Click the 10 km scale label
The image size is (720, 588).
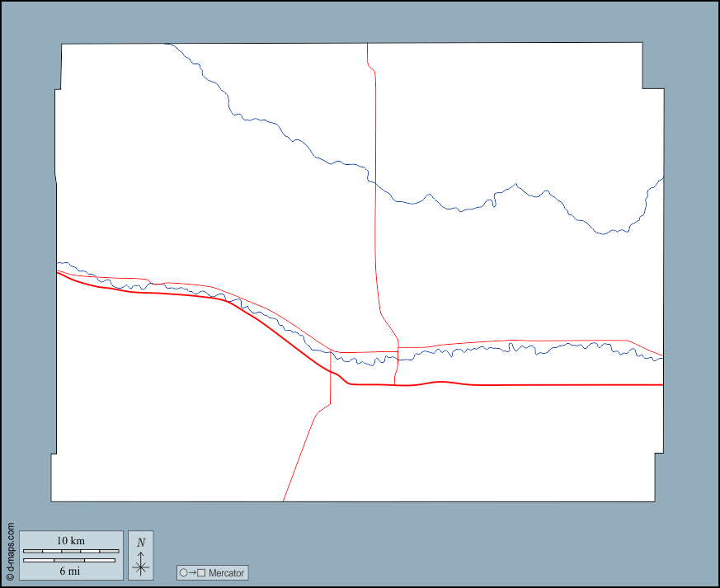tap(70, 540)
